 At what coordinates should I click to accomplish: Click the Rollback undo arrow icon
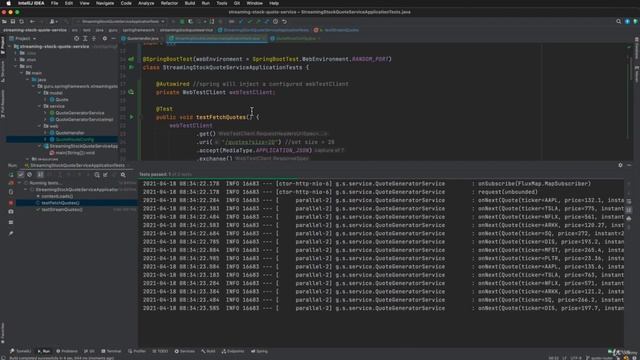click(284, 21)
